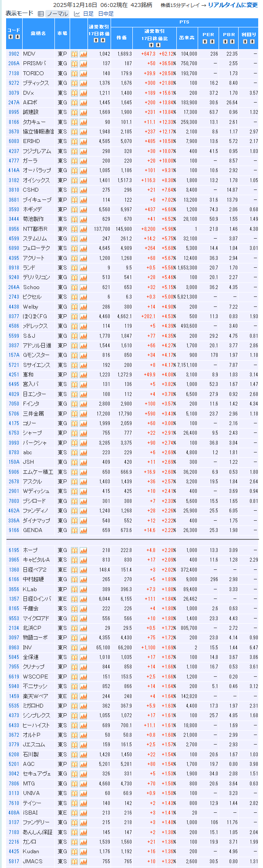263x868 pixels.
Task: Click the chart icon for 三井金属
Action: (x=83, y=413)
